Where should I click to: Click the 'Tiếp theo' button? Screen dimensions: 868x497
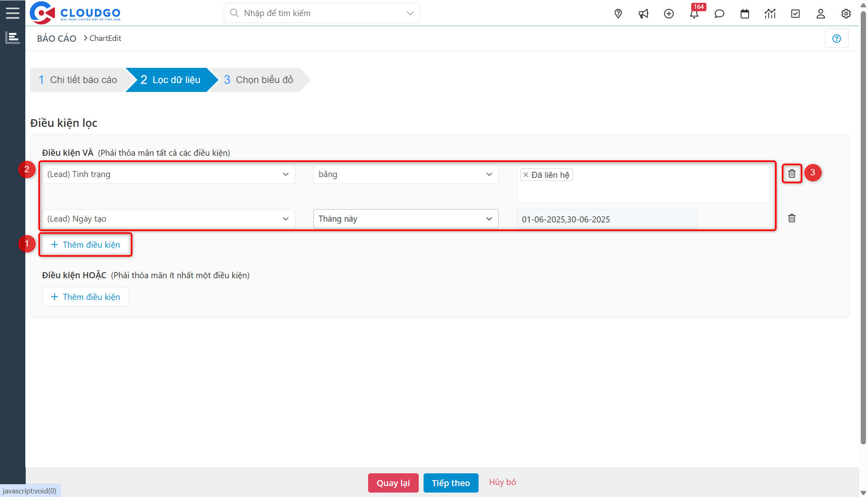(451, 483)
